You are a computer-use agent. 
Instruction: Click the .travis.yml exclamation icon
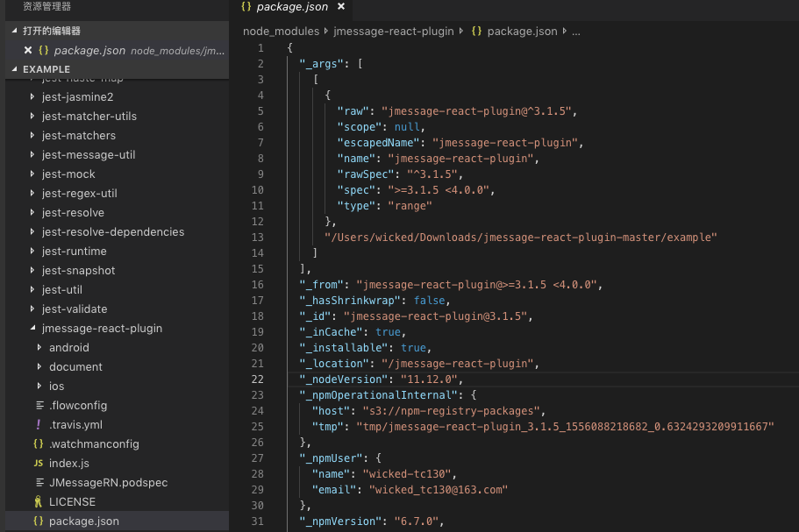pos(39,424)
